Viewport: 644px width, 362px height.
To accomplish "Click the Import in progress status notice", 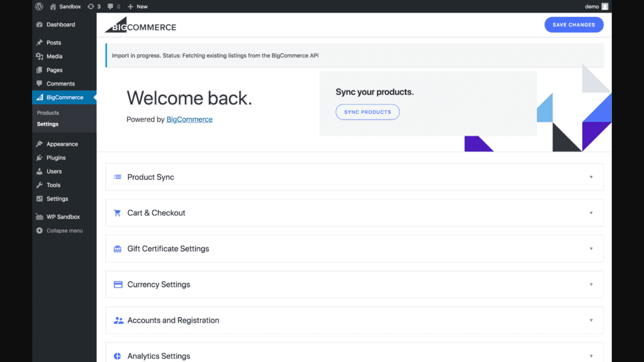I will (355, 55).
